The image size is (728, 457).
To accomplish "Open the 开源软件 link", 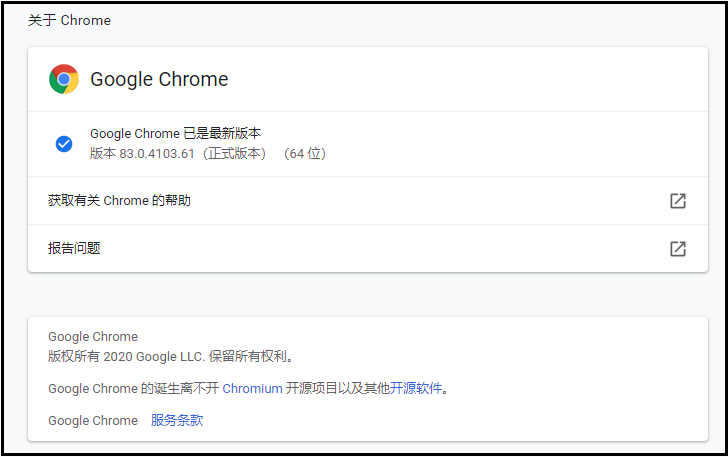I will (x=415, y=389).
